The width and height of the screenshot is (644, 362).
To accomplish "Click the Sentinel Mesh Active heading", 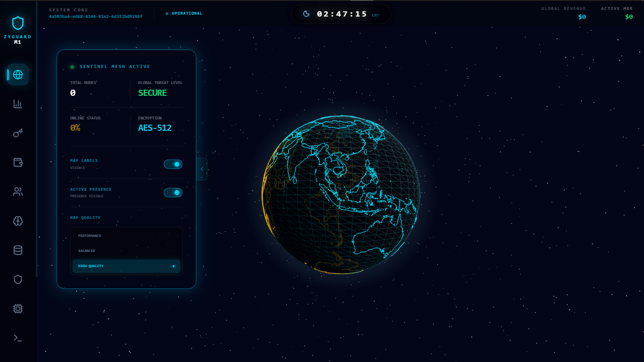I will pos(115,67).
